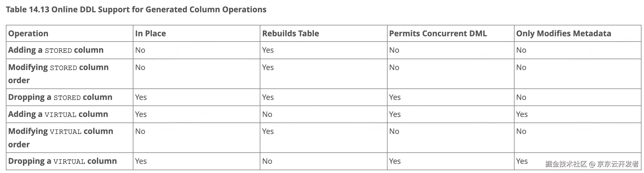This screenshot has width=644, height=173.
Task: Click the In Place column header
Action: [150, 33]
